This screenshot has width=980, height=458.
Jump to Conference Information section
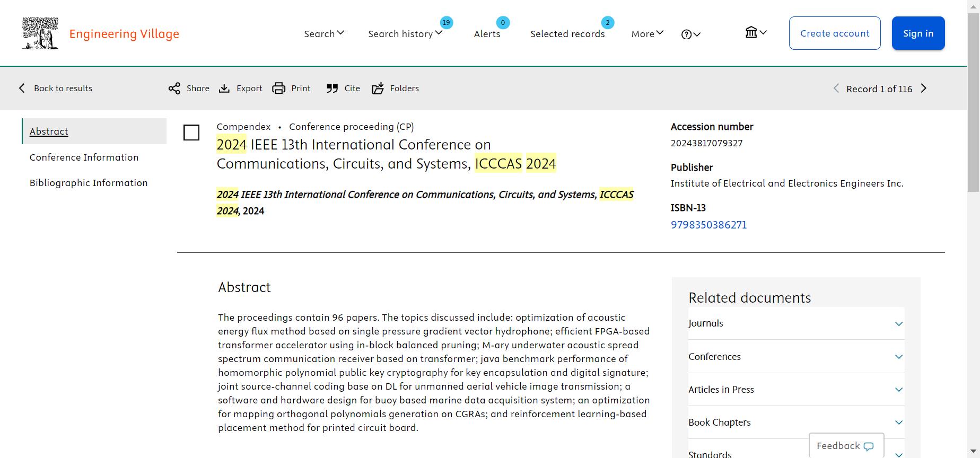(84, 157)
